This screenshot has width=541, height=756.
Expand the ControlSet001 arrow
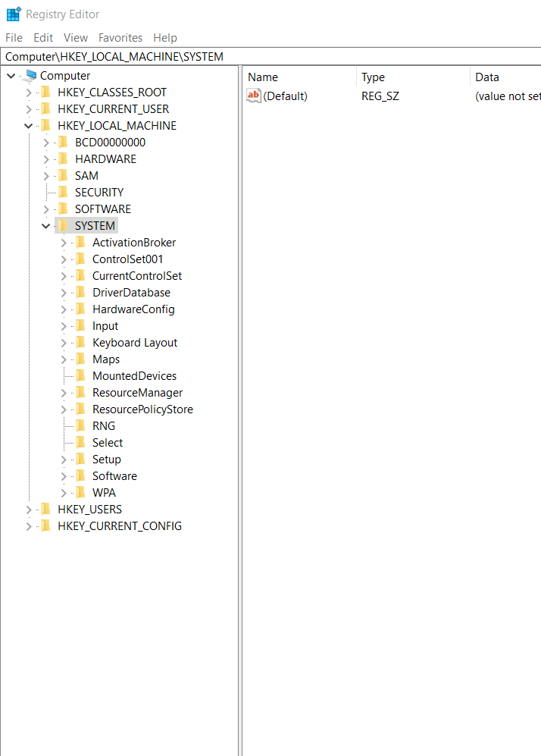pos(63,259)
